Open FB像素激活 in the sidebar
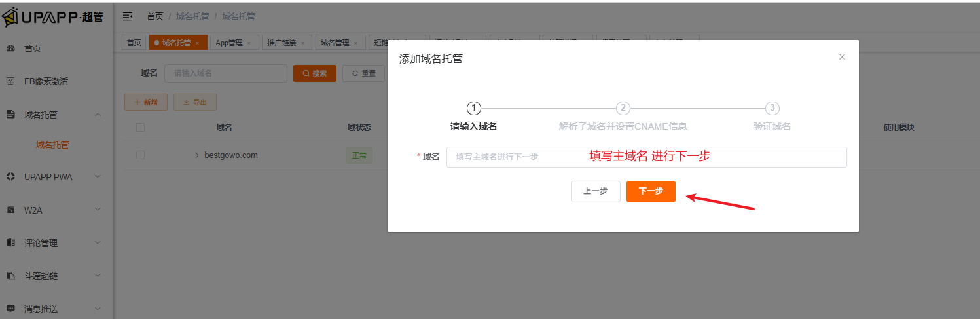Screen dimensions: 980x319 pos(46,82)
